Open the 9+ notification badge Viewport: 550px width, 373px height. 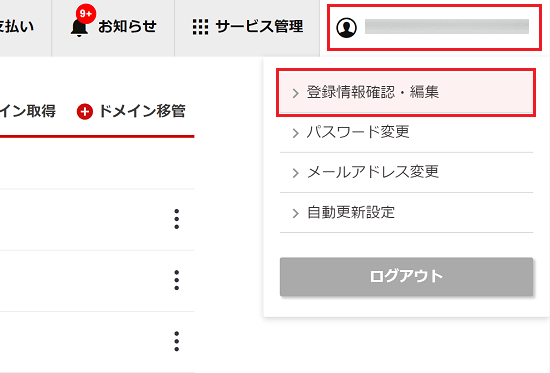pos(86,14)
